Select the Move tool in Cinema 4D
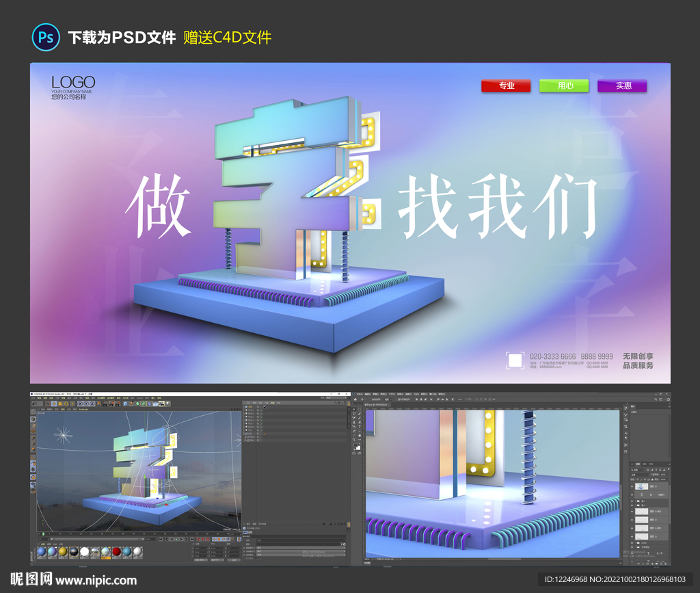 [54, 404]
